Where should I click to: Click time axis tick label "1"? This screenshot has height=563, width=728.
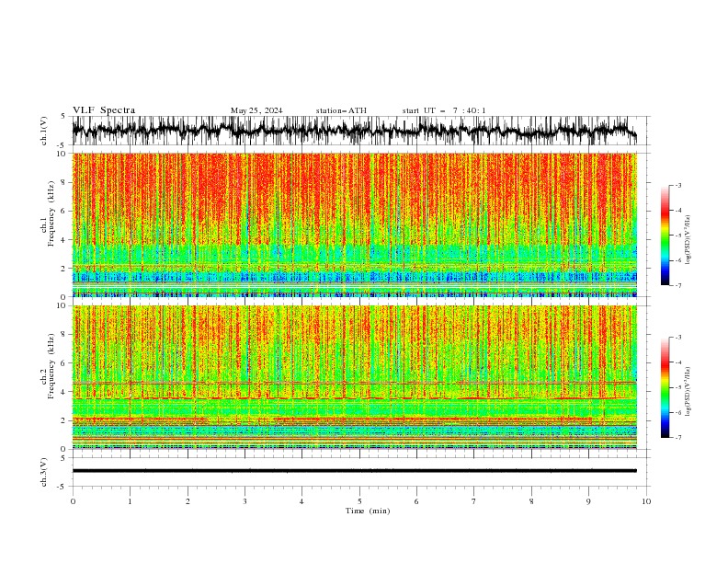click(130, 501)
